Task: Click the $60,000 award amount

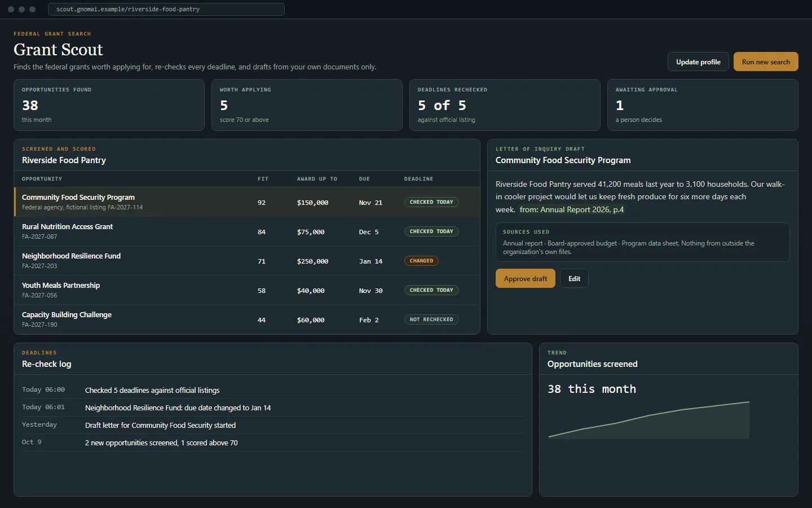Action: (x=311, y=320)
